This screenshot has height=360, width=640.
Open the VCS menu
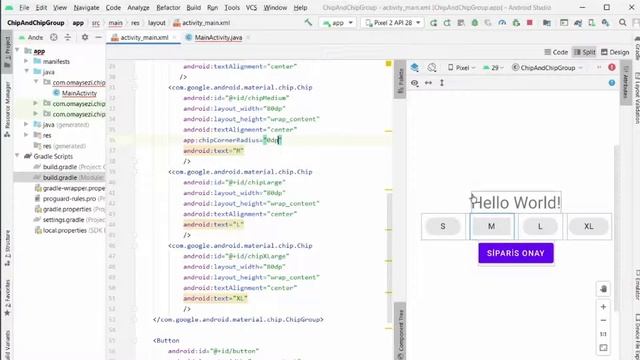tap(251, 7)
